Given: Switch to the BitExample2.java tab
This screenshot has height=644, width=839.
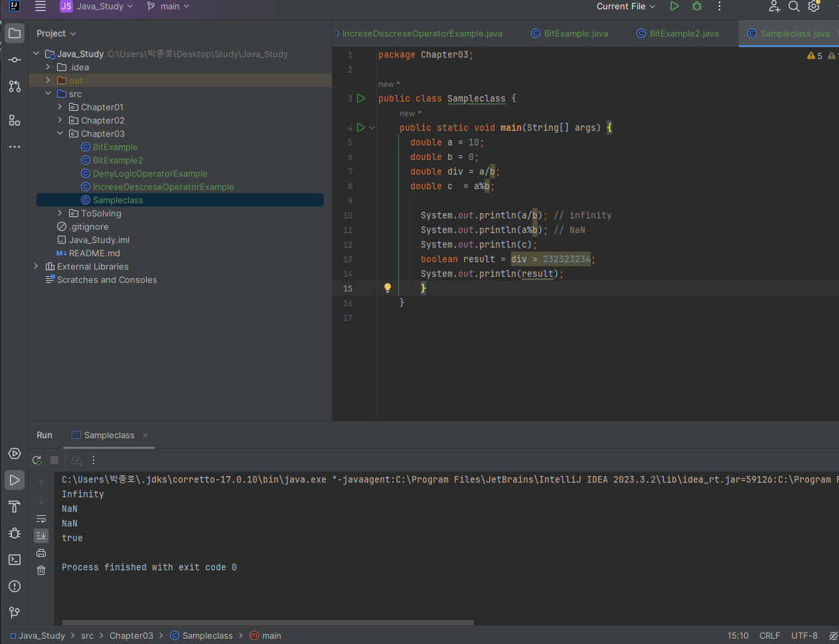Looking at the screenshot, I should pyautogui.click(x=684, y=33).
